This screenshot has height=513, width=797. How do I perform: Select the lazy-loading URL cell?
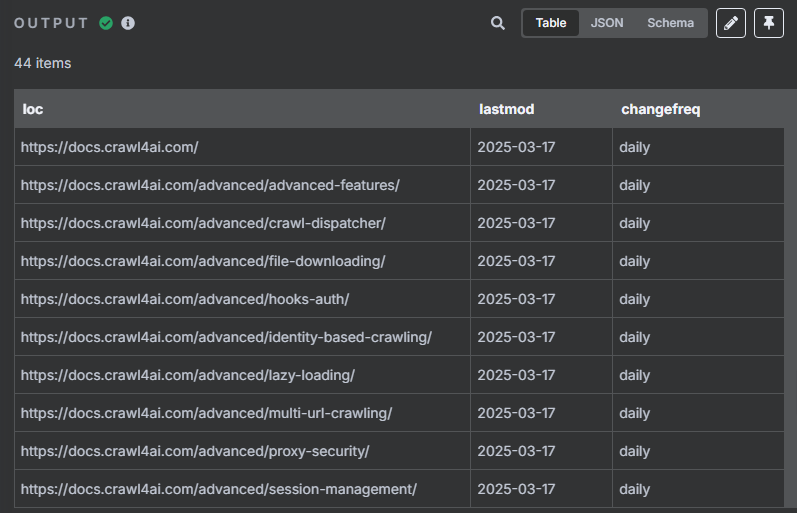(242, 375)
